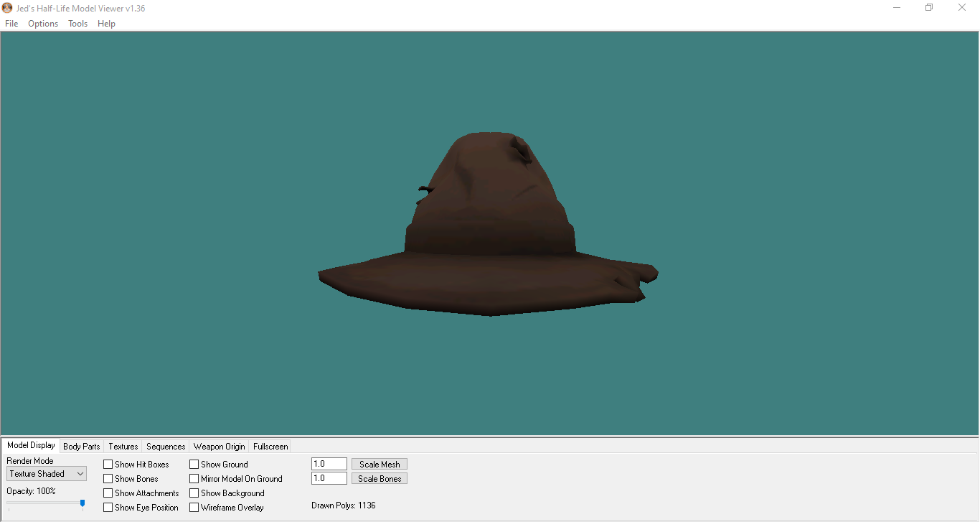Enable Show Eye Position checkbox
Screen dimensions: 980x522
coord(108,508)
